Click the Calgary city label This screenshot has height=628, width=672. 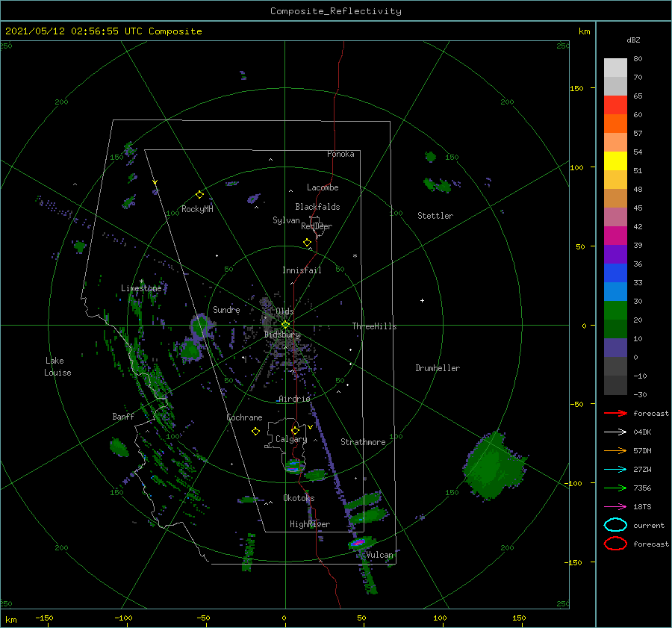pos(291,439)
